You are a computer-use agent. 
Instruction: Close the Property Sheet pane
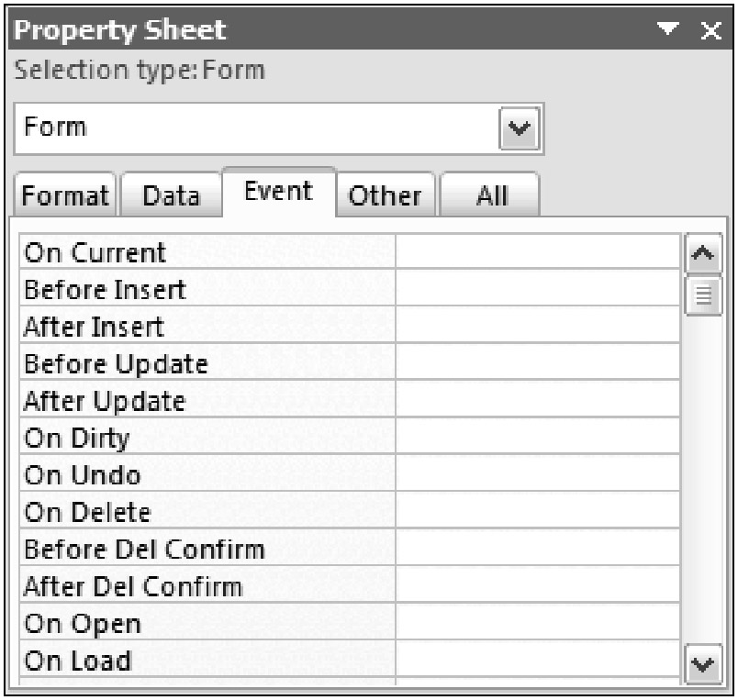(710, 31)
